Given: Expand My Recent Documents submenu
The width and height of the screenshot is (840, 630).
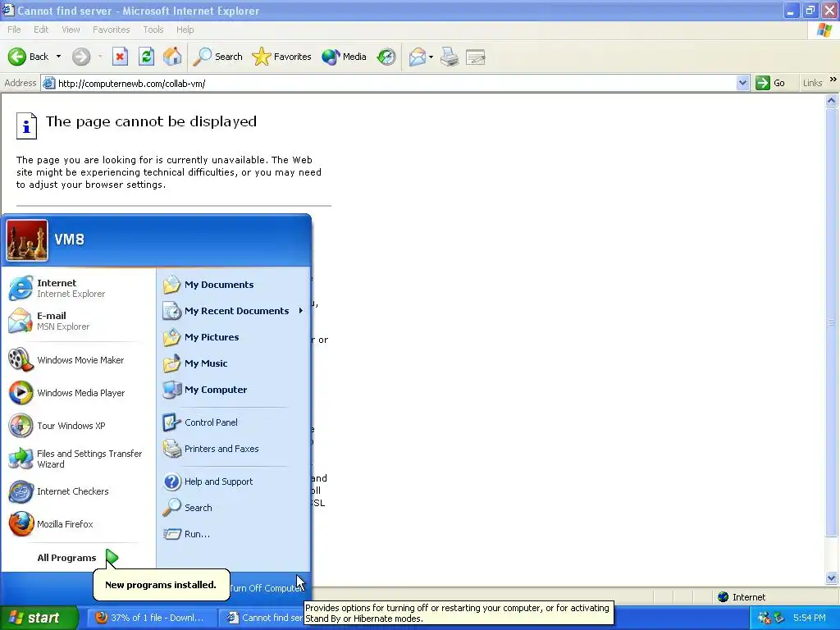Looking at the screenshot, I should [234, 311].
